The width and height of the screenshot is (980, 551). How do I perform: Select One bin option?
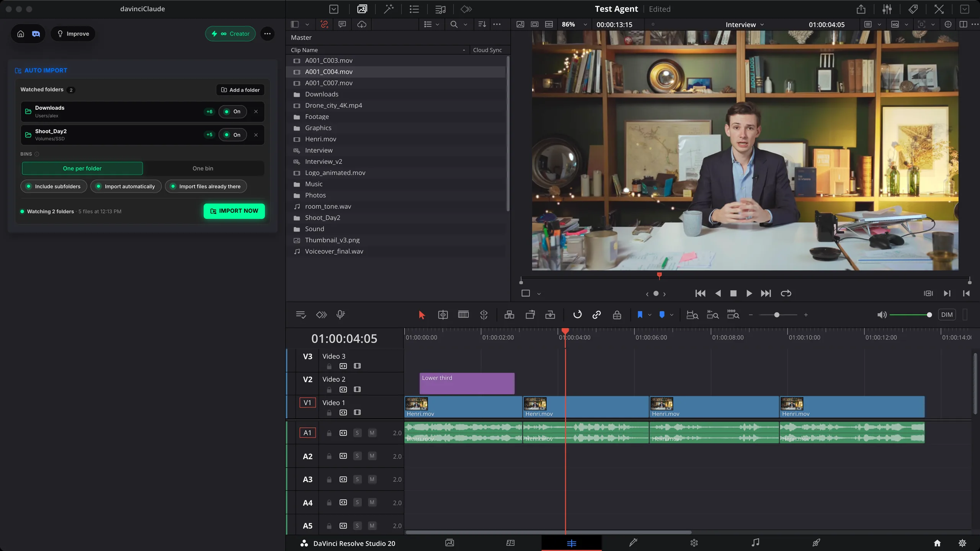pyautogui.click(x=203, y=168)
